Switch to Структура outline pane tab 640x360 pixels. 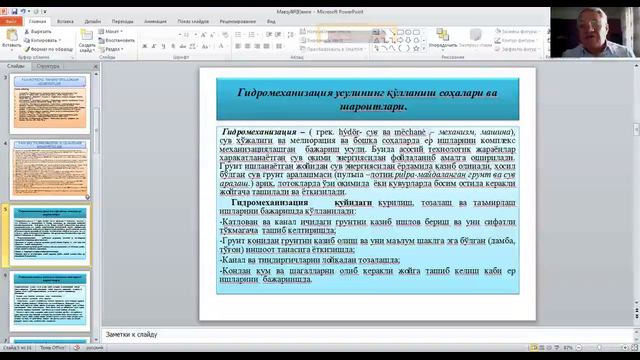point(48,66)
